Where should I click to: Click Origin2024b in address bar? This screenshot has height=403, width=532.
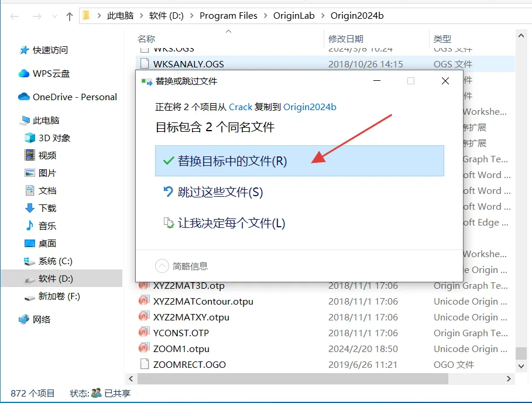click(x=357, y=16)
